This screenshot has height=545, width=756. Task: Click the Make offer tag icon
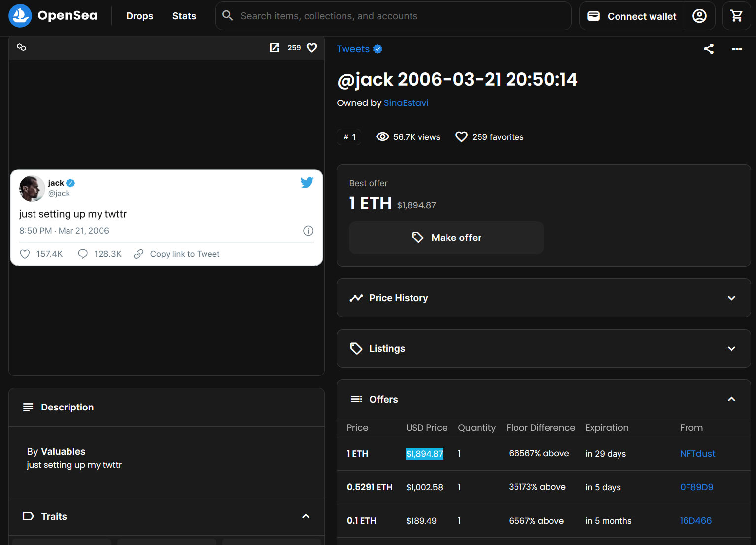(417, 238)
